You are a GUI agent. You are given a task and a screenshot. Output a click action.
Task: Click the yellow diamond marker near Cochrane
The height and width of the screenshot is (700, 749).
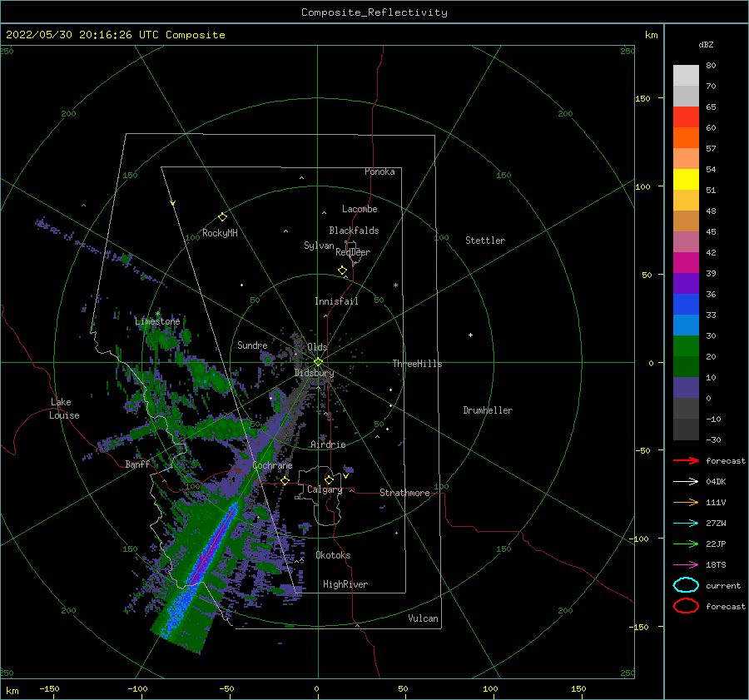click(x=285, y=480)
